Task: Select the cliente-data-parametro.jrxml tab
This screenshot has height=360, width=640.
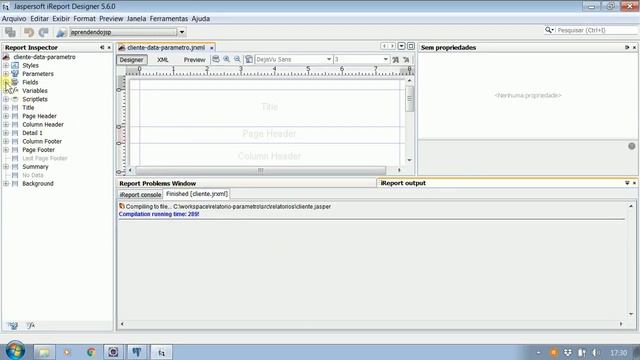Action: (166, 48)
